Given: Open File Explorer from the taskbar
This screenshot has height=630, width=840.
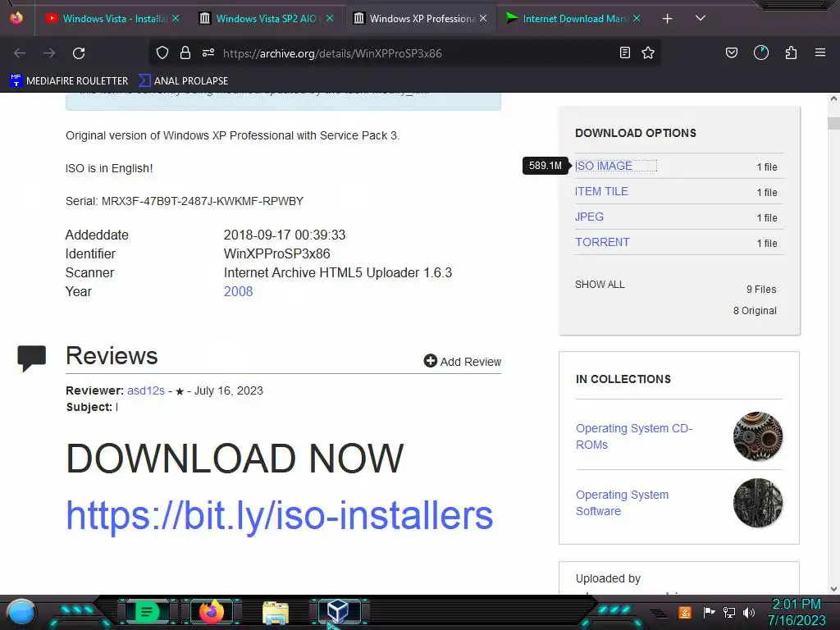Looking at the screenshot, I should pos(276,612).
